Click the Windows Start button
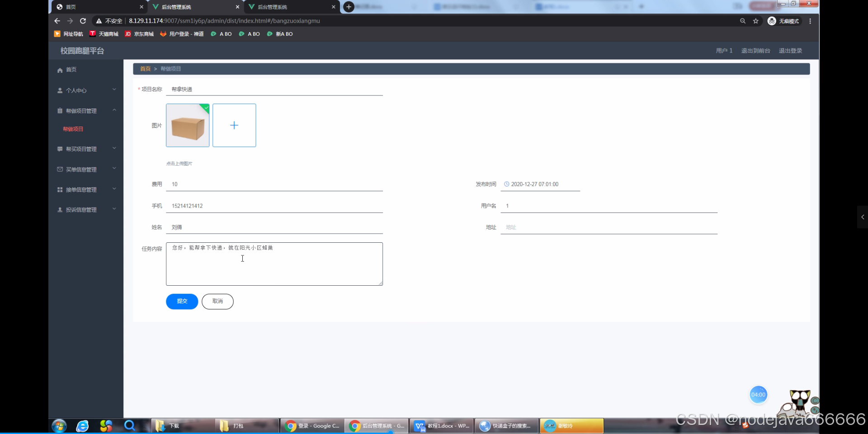Viewport: 868px width, 434px height. [59, 426]
